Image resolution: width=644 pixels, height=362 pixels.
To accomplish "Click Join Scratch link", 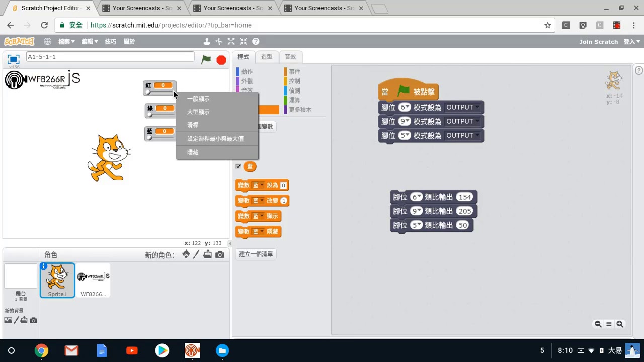I will 598,42.
